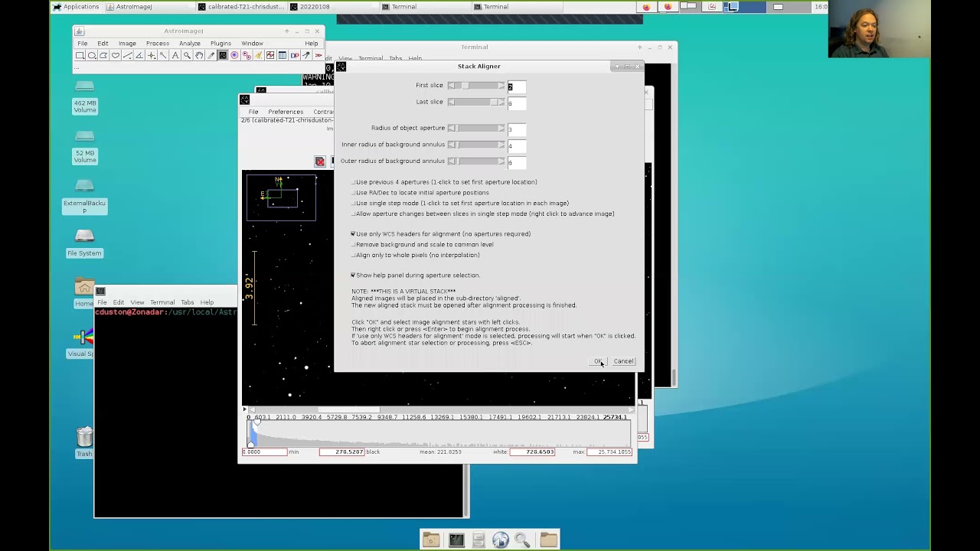Screen dimensions: 980x551
Task: Click the black level value field 278.5287
Action: click(x=341, y=452)
